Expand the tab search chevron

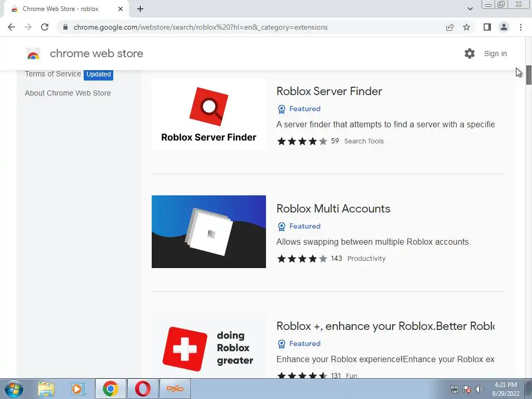[470, 9]
